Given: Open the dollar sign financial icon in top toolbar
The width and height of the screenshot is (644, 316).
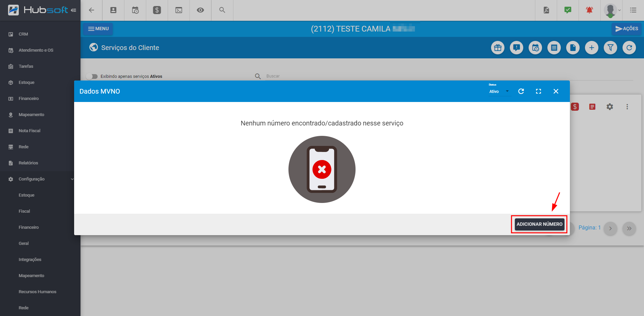Looking at the screenshot, I should tap(157, 10).
